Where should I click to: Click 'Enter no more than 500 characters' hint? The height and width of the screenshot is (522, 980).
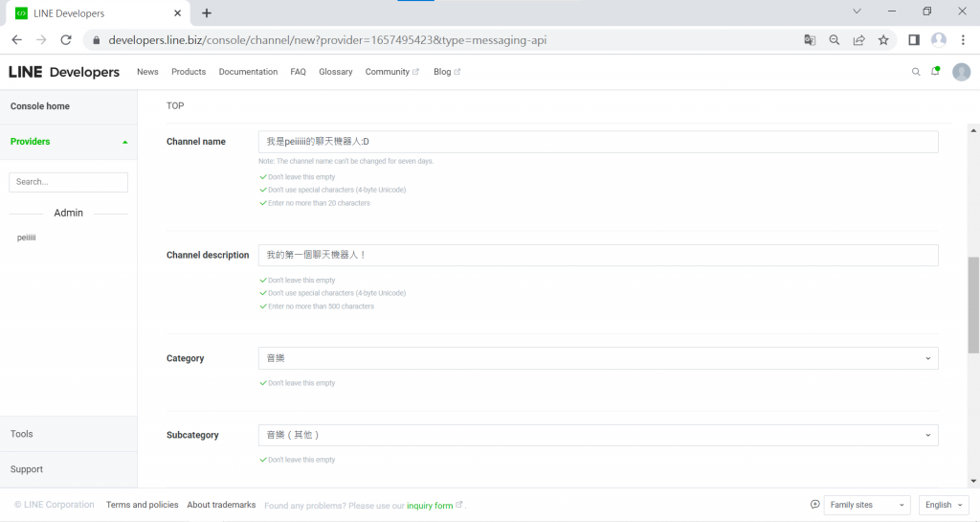point(321,306)
